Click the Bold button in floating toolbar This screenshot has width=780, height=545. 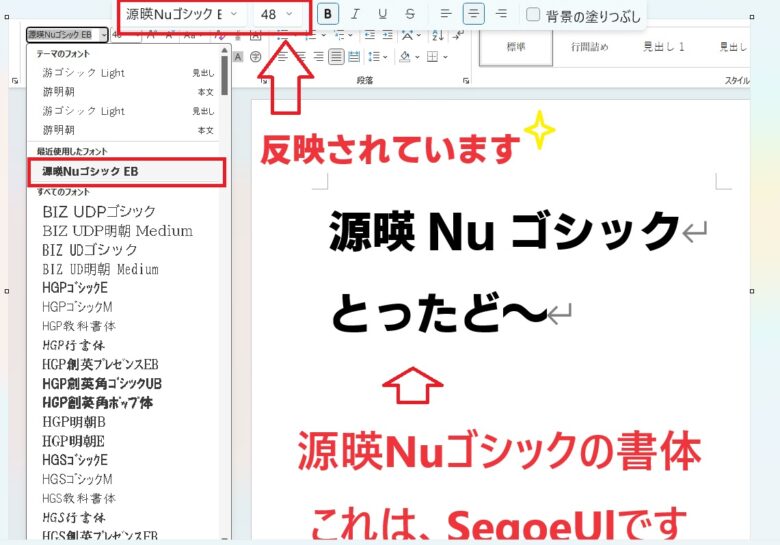329,14
